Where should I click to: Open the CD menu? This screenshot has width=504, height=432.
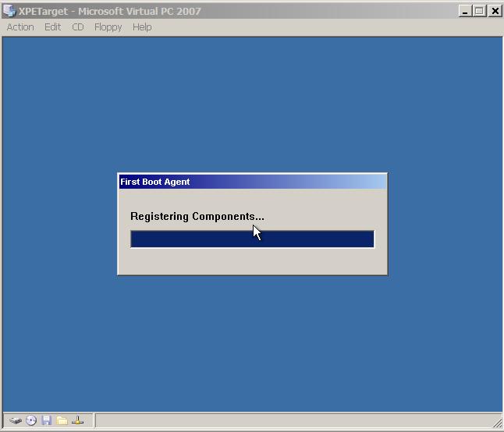click(78, 27)
